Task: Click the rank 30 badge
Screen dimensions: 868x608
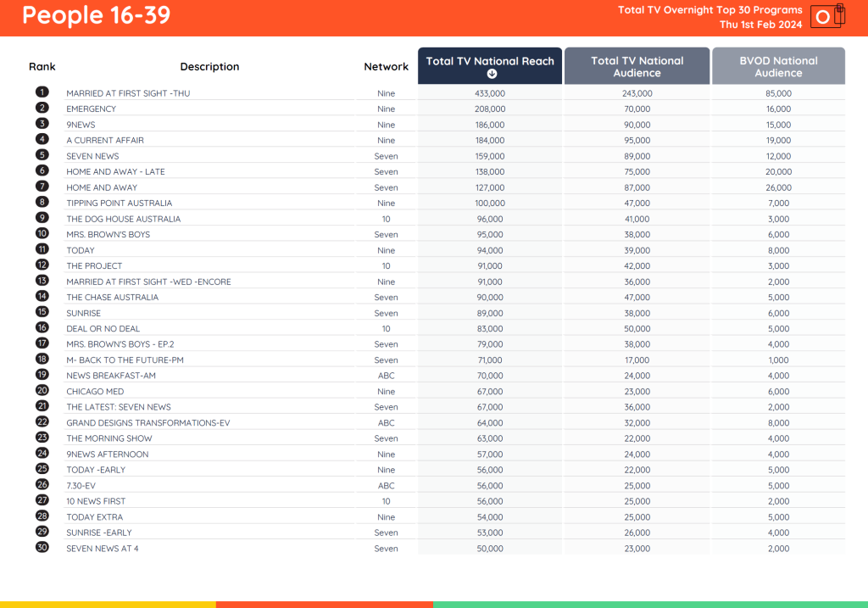Action: click(42, 548)
